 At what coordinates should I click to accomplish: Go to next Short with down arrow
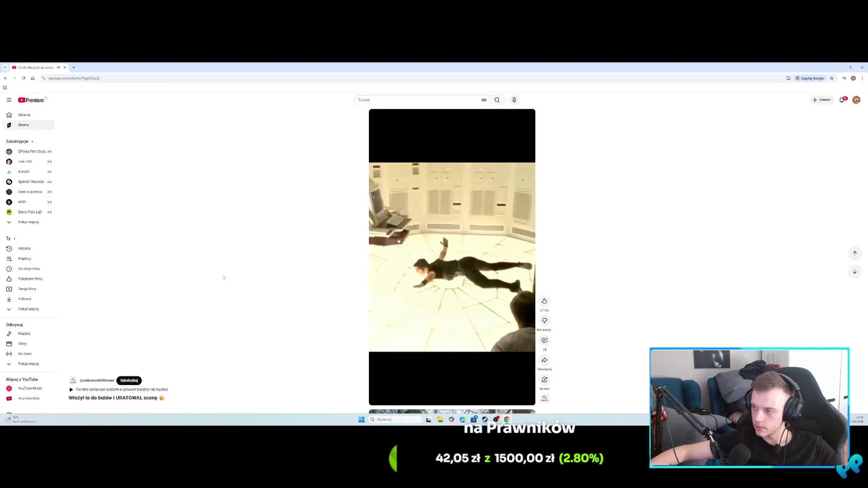click(x=854, y=271)
